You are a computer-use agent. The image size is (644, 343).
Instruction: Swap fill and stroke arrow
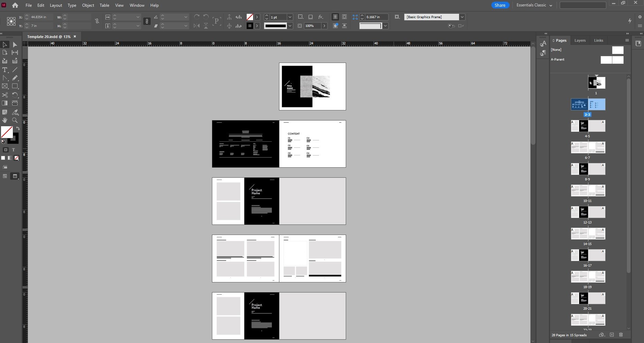coord(18,128)
